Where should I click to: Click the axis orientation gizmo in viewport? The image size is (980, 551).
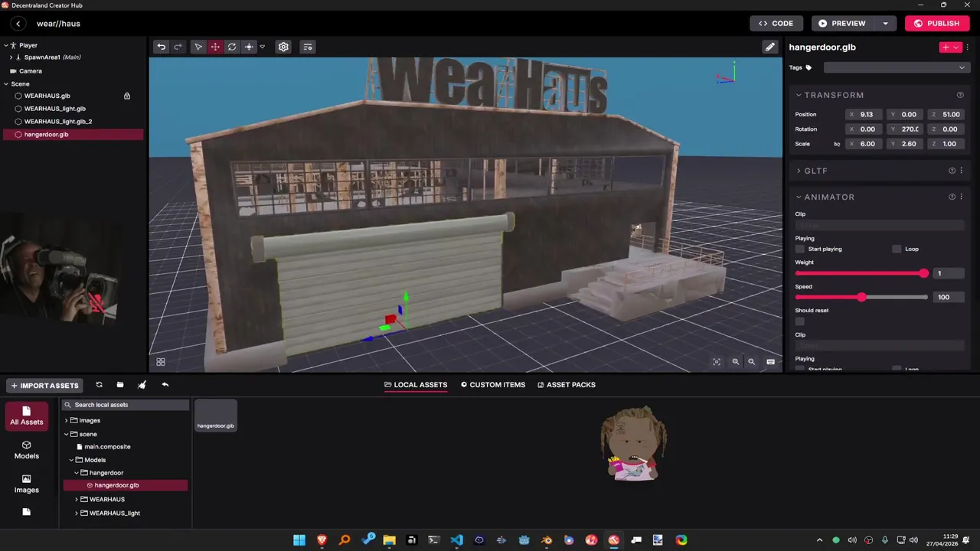[727, 74]
